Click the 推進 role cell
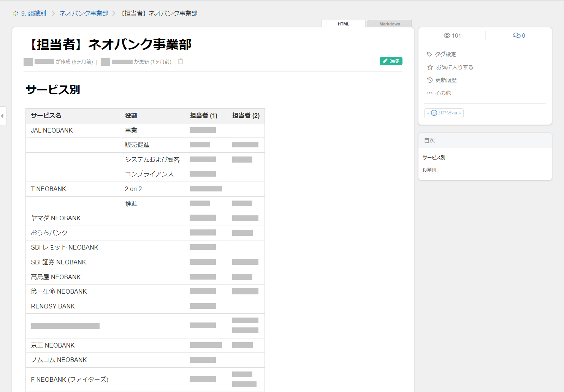 pos(152,204)
